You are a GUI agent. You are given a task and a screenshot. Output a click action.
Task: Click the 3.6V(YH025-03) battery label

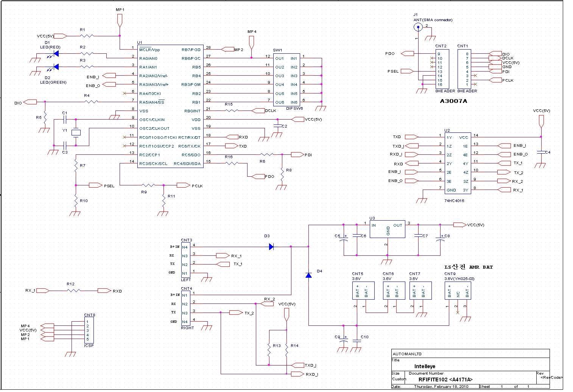point(459,278)
